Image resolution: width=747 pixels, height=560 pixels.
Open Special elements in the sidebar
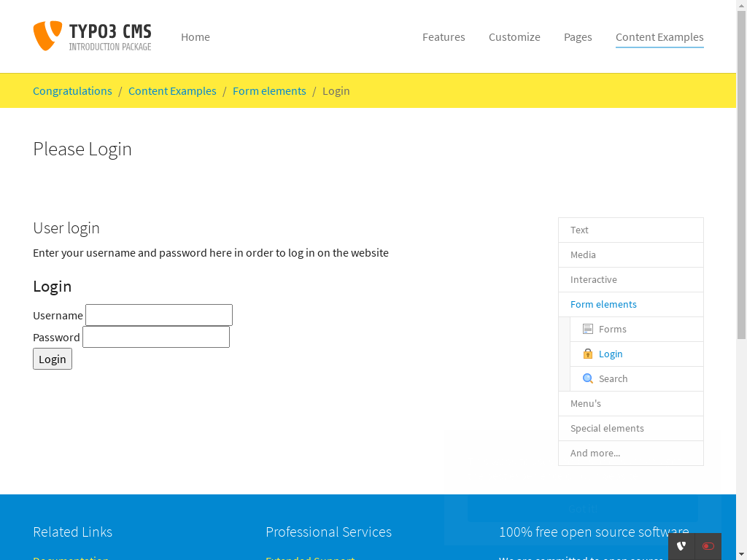(x=631, y=428)
